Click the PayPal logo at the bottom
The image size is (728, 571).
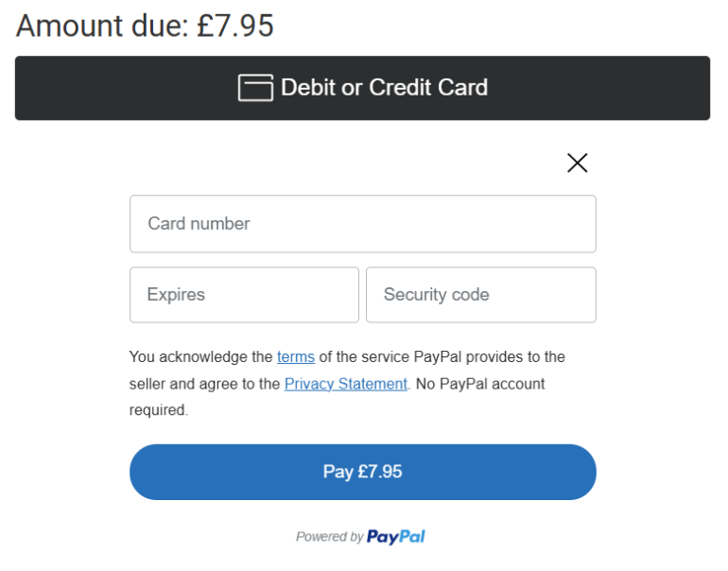pos(395,537)
